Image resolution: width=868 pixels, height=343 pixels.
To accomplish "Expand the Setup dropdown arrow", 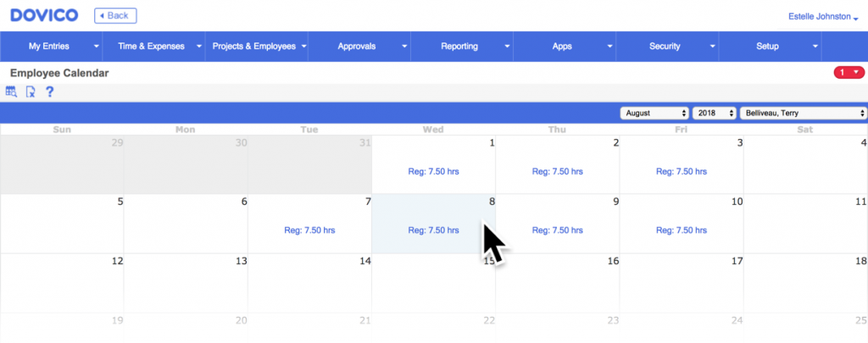I will [x=815, y=47].
